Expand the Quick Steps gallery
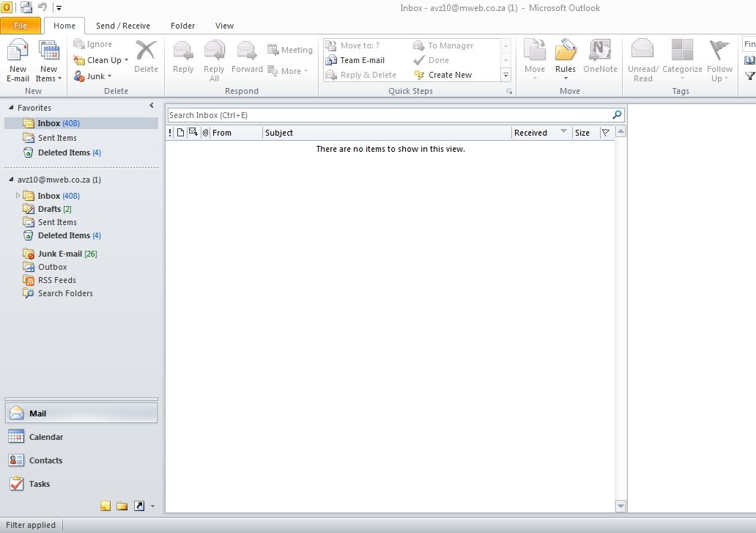Screen dimensions: 756x533 coord(505,75)
